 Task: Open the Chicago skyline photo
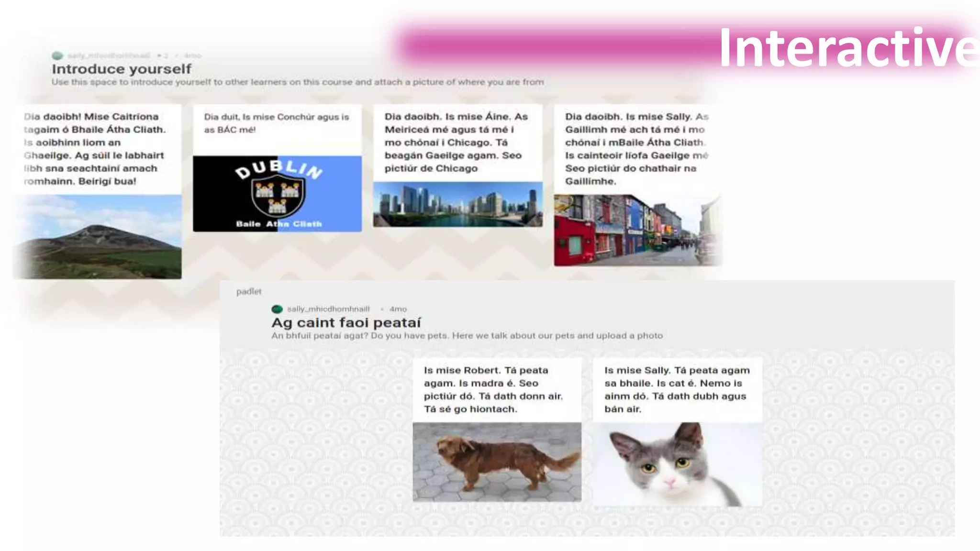coord(457,204)
